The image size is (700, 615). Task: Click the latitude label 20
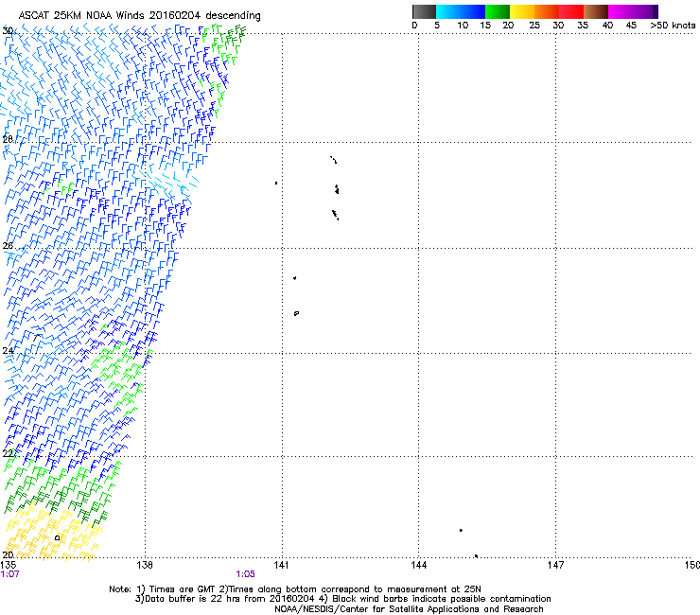pyautogui.click(x=8, y=554)
